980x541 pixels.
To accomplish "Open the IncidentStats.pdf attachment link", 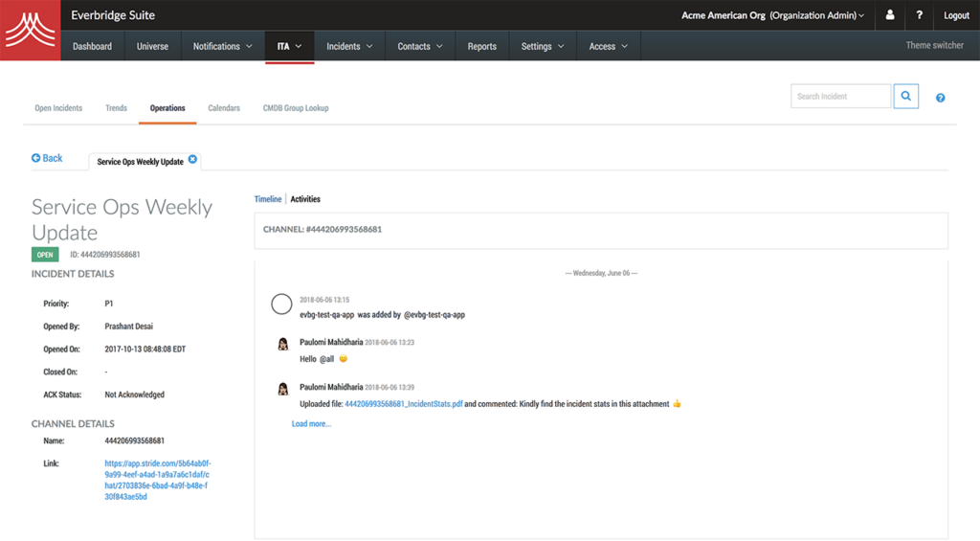I will [404, 404].
